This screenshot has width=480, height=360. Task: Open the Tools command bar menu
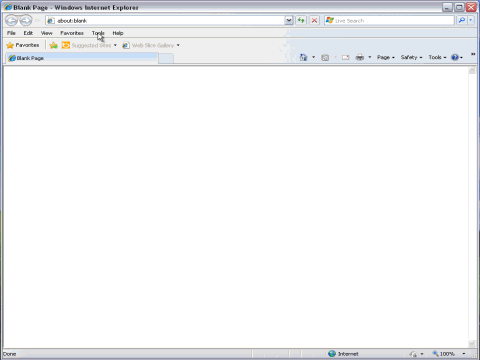pyautogui.click(x=437, y=57)
